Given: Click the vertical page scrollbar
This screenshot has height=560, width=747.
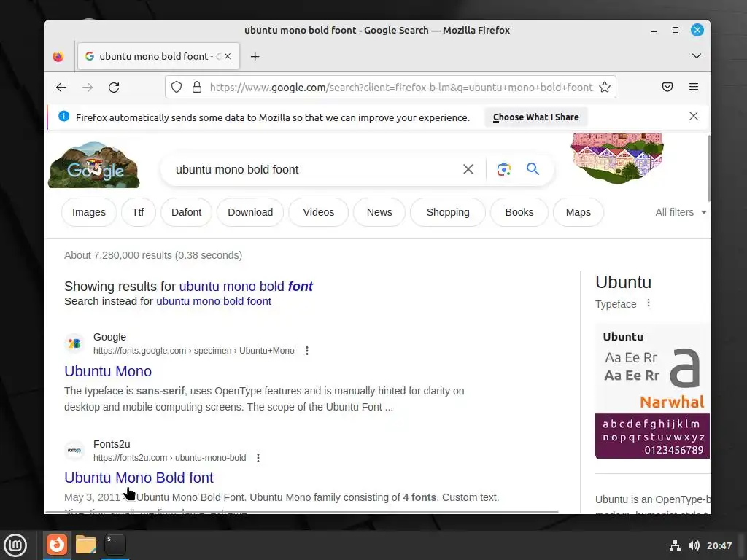Looking at the screenshot, I should pos(709,168).
